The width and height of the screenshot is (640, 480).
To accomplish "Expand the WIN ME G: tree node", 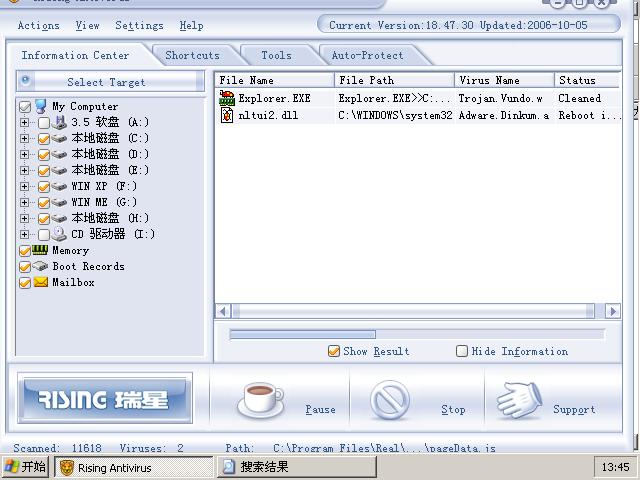I will click(24, 202).
